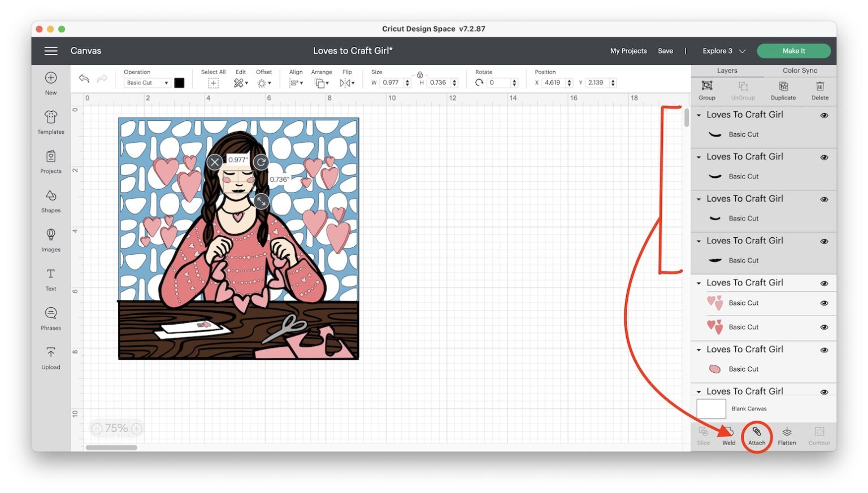
Task: Switch to the Color Sync tab
Action: pos(800,70)
